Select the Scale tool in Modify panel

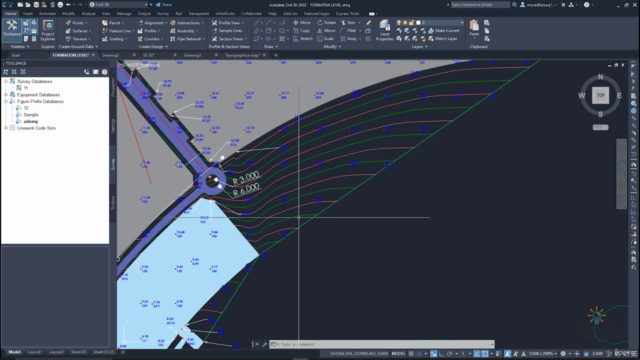[325, 39]
